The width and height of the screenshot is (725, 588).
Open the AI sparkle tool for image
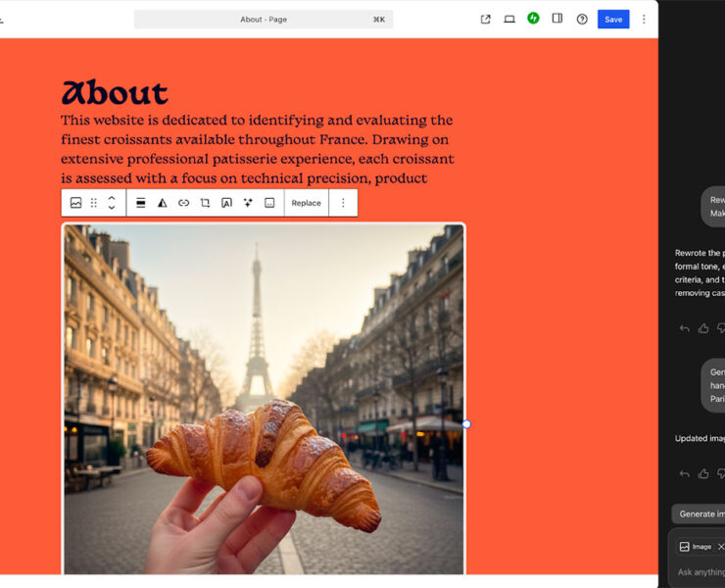[248, 203]
